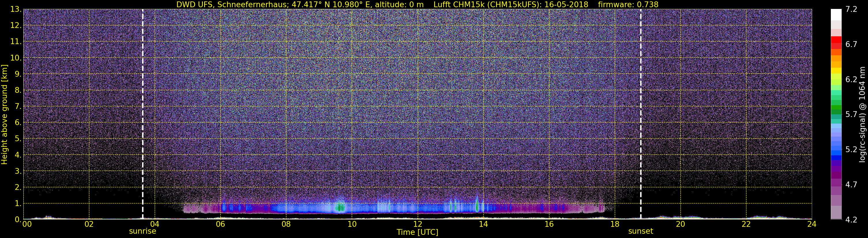This screenshot has width=868, height=238.
Task: Click the plot title starting with DWD UFS, Schneefernerhaus
Action: (x=417, y=4)
